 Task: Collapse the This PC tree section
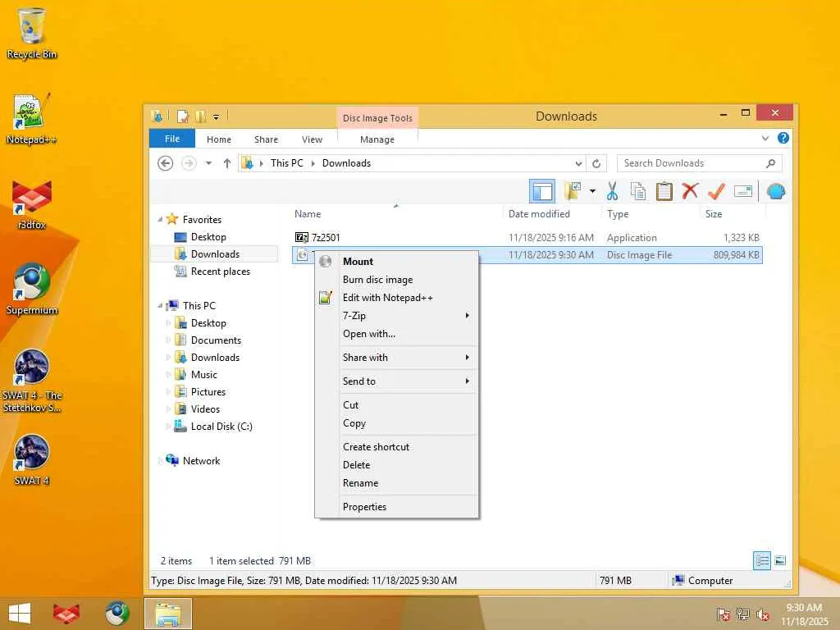[x=160, y=305]
